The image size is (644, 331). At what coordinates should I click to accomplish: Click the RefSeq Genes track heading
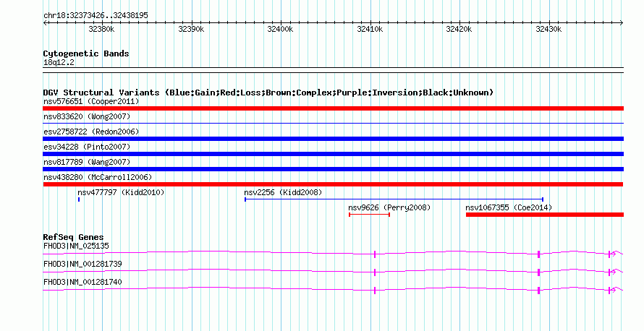pyautogui.click(x=73, y=237)
